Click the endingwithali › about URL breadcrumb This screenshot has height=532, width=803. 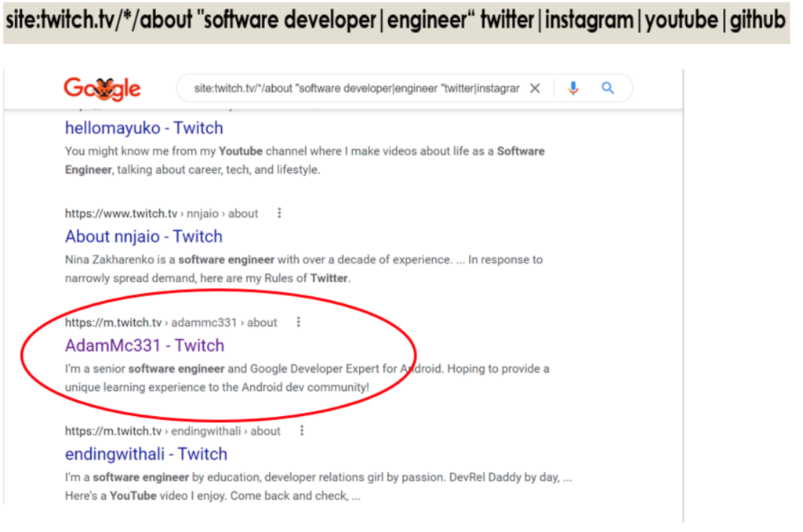[173, 431]
